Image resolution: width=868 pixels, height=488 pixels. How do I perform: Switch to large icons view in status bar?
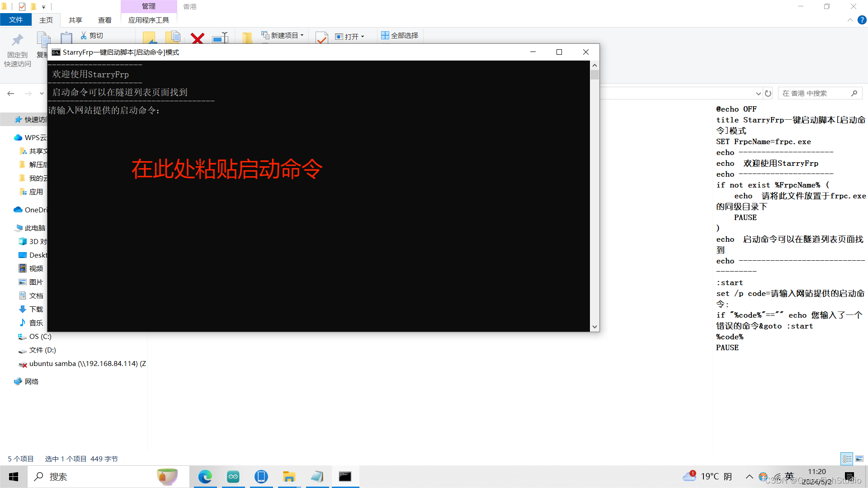click(x=859, y=459)
